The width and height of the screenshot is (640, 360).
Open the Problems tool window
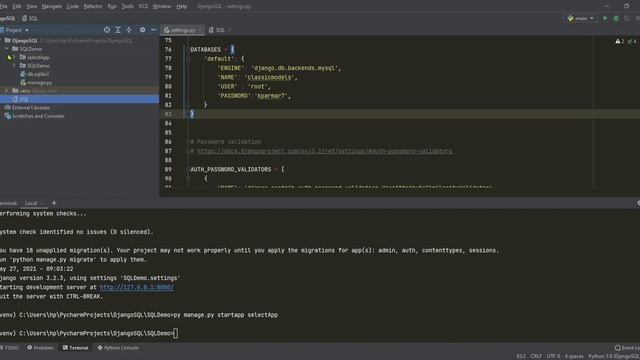pyautogui.click(x=40, y=348)
